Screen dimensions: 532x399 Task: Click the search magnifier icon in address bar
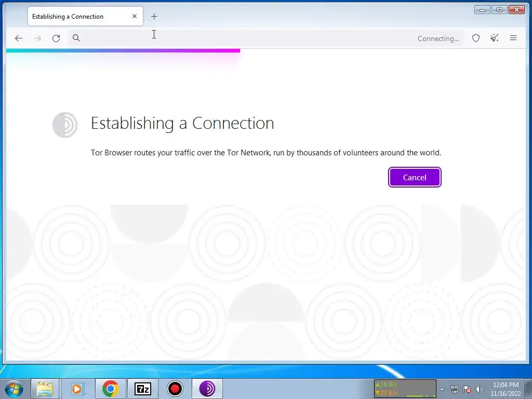click(76, 38)
